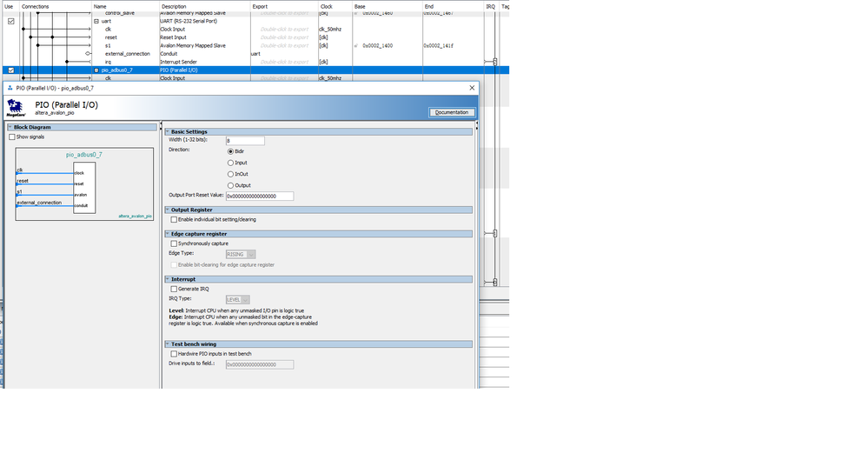868x460 pixels.
Task: Check Hardwire PIO inputs in test bench
Action: [174, 354]
